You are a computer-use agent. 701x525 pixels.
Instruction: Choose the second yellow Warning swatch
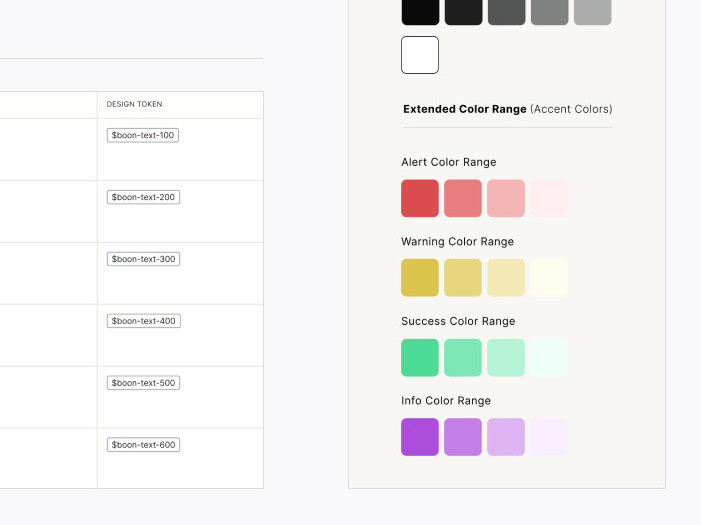point(463,278)
